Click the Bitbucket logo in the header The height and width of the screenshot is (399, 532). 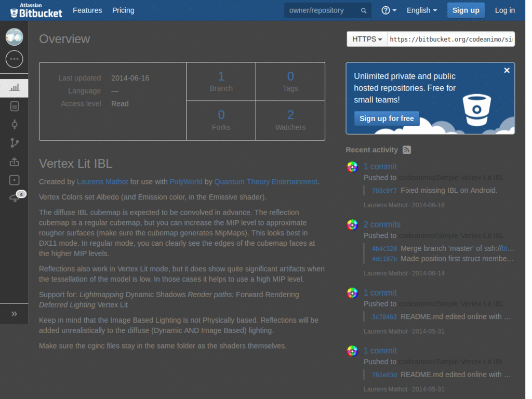click(x=35, y=10)
